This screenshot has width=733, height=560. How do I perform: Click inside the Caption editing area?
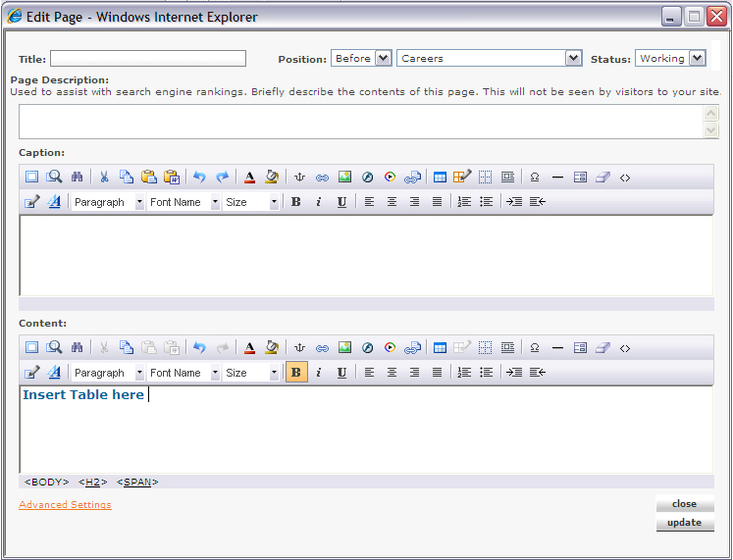click(x=367, y=255)
